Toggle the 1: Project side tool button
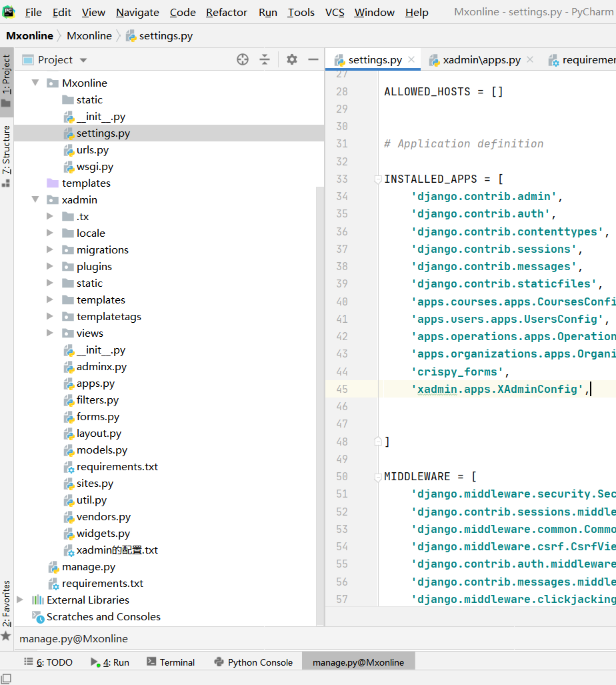Viewport: 616px width, 685px height. (x=6, y=81)
